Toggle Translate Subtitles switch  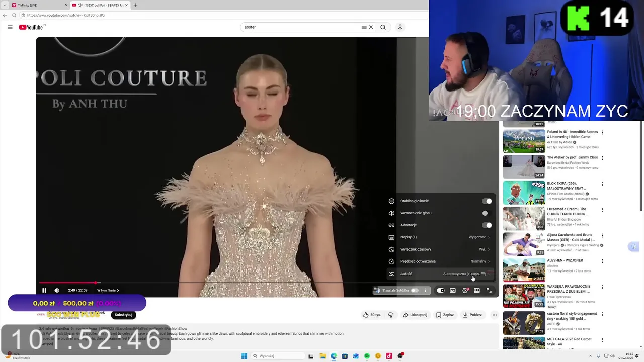[x=415, y=290]
